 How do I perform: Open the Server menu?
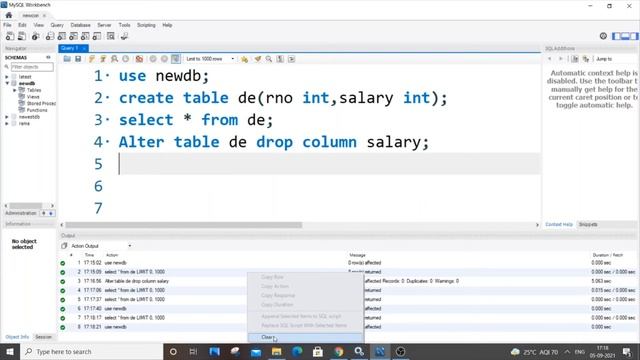point(104,25)
